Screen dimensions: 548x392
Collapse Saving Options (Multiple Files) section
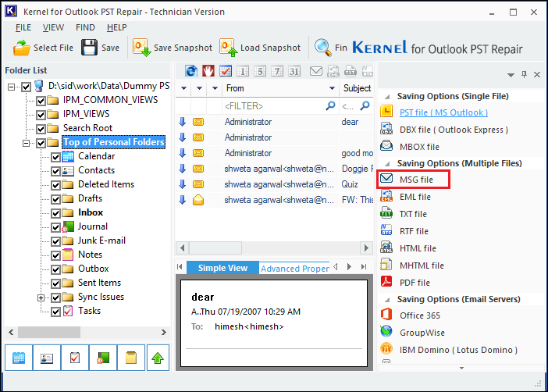[x=387, y=164]
